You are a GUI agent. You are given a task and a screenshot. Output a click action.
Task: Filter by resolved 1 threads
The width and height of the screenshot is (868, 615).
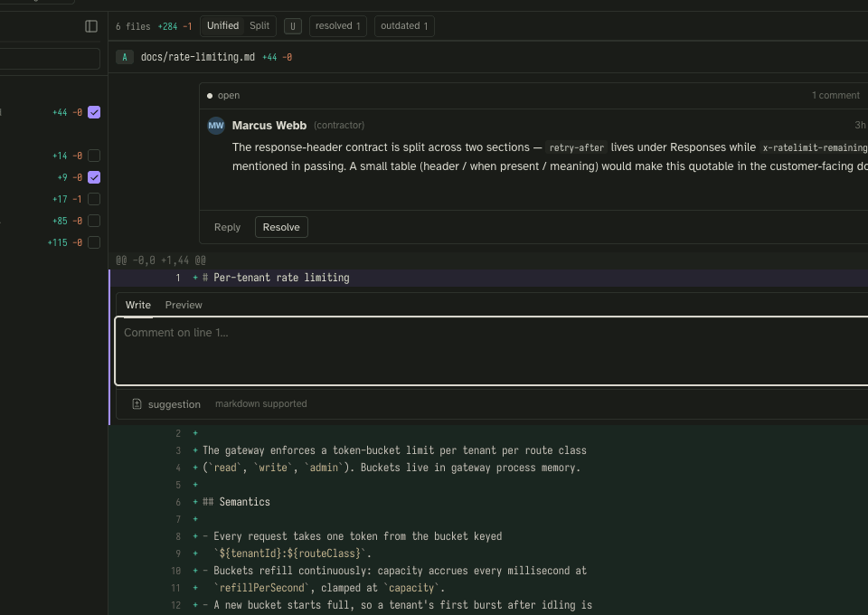337,26
